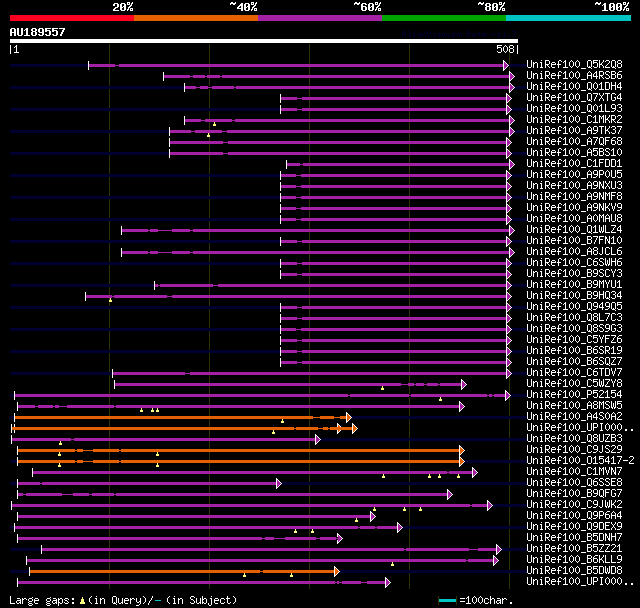
Task: Select the UniRef100_B6SR19 label
Action: point(574,351)
